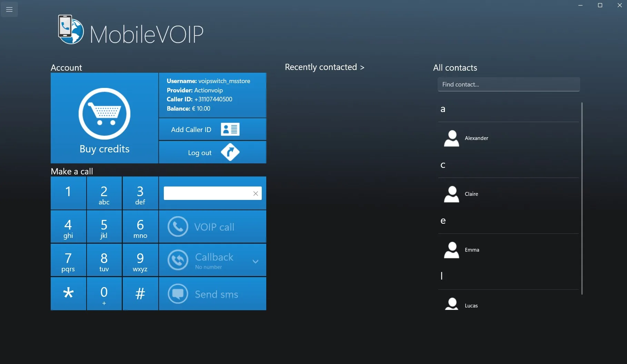Click the Caller ID +31107440500 line
The height and width of the screenshot is (364, 627).
[x=199, y=99]
